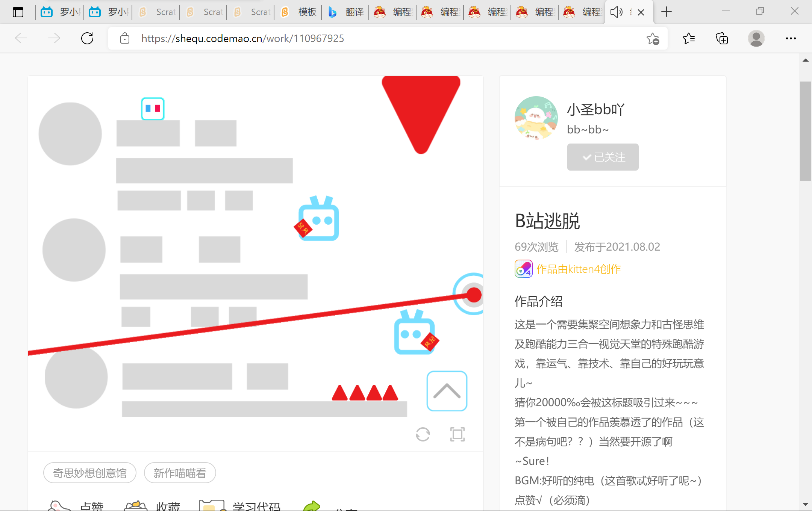The height and width of the screenshot is (511, 812).
Task: Click the publish date 发布于2021.08.02
Action: tap(617, 247)
